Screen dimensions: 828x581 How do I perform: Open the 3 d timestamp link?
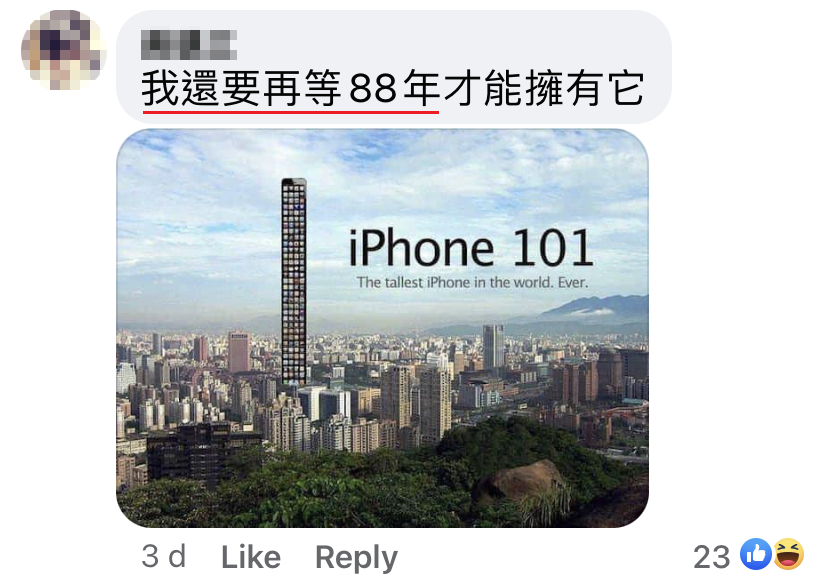click(163, 556)
